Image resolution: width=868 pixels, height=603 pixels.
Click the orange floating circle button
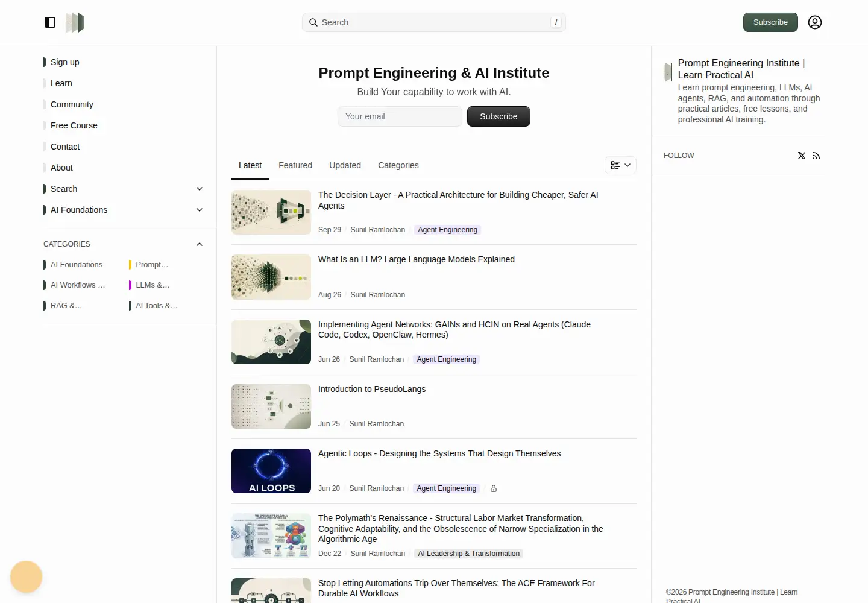point(27,577)
